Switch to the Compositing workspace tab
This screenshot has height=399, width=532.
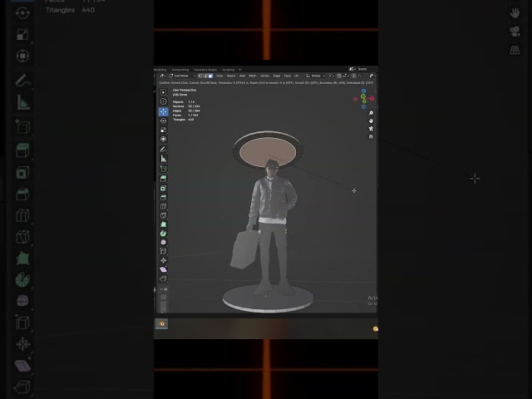tap(180, 70)
